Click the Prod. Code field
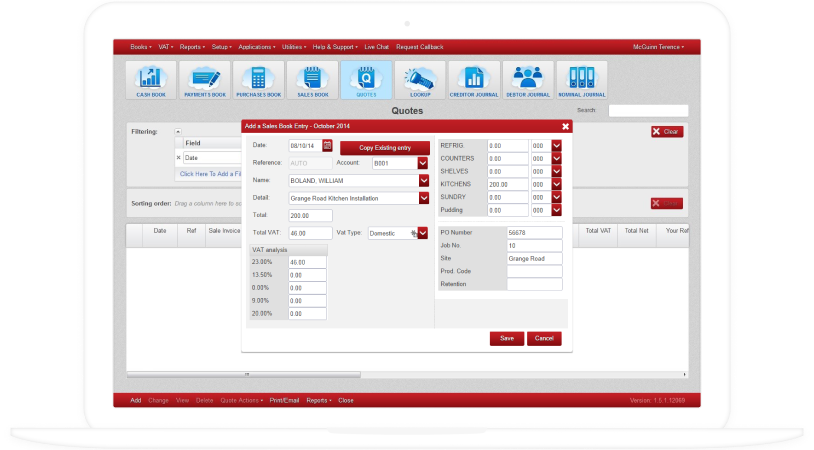Viewport: 814px width, 450px height. coord(534,271)
